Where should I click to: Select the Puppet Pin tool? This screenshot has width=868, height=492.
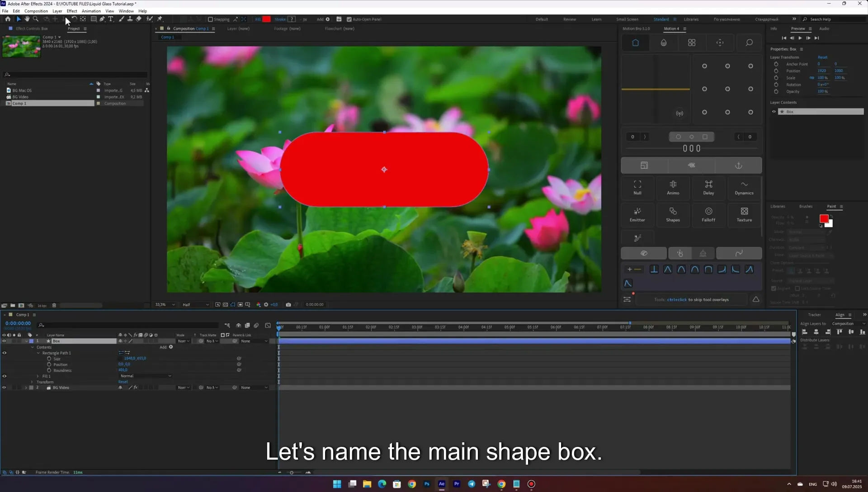(x=160, y=19)
